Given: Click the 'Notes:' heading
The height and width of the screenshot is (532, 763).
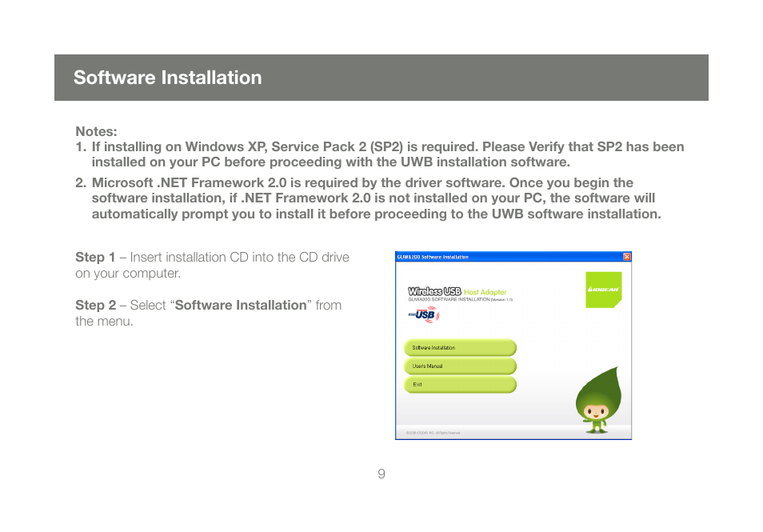Looking at the screenshot, I should click(96, 131).
